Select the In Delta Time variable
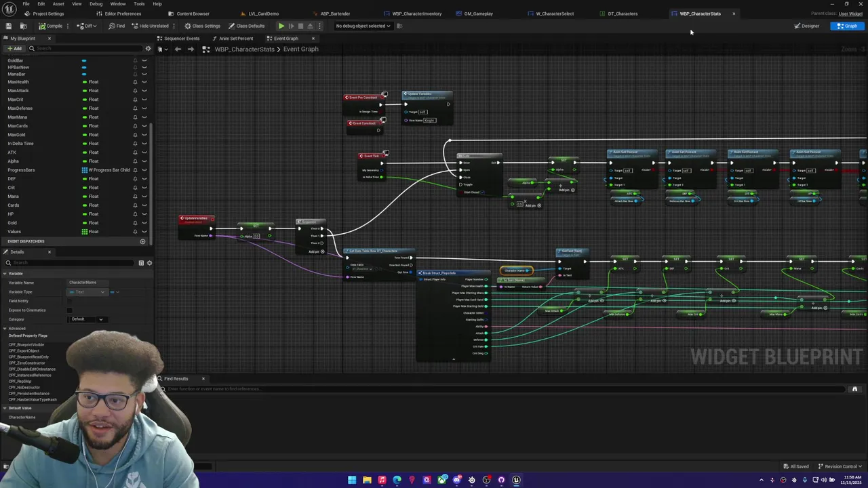The height and width of the screenshot is (488, 868). tap(20, 144)
